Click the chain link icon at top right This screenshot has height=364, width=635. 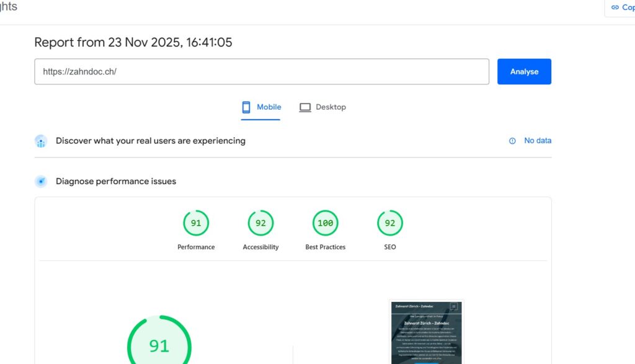[615, 7]
